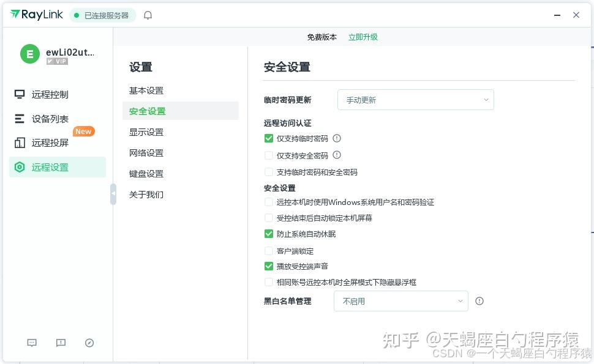This screenshot has height=364, width=594.
Task: Click the 远程控制 monitor icon
Action: coord(20,94)
